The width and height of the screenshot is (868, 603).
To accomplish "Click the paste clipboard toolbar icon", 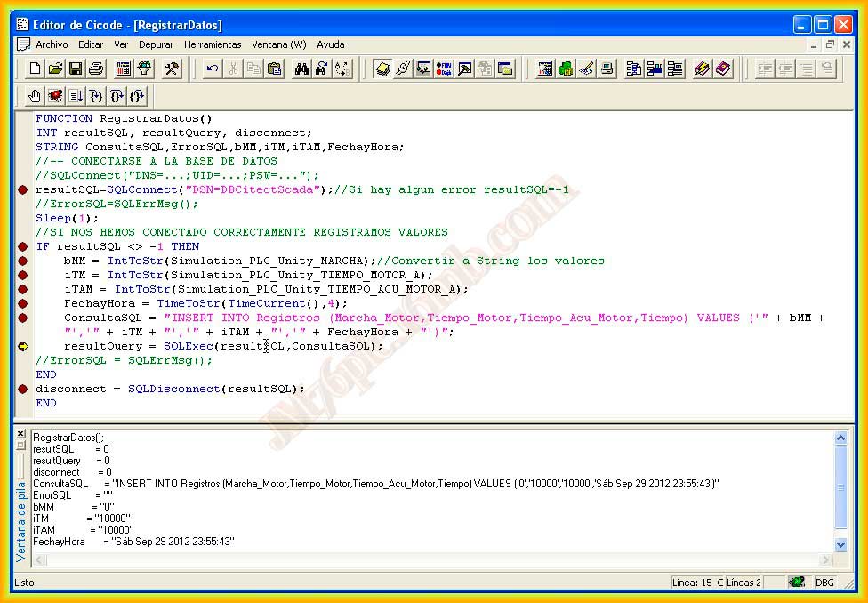I will pyautogui.click(x=274, y=68).
